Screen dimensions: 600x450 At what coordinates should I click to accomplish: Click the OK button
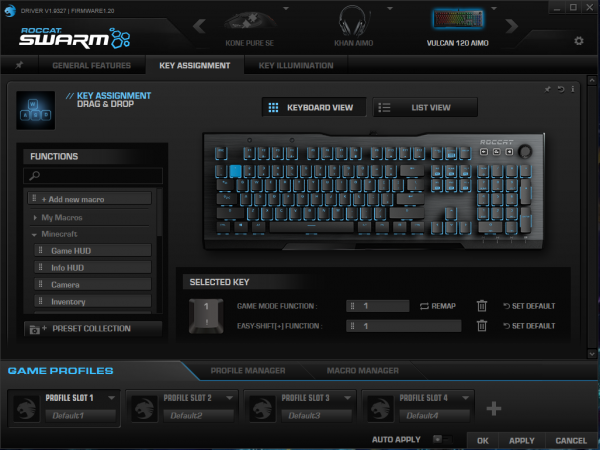483,441
